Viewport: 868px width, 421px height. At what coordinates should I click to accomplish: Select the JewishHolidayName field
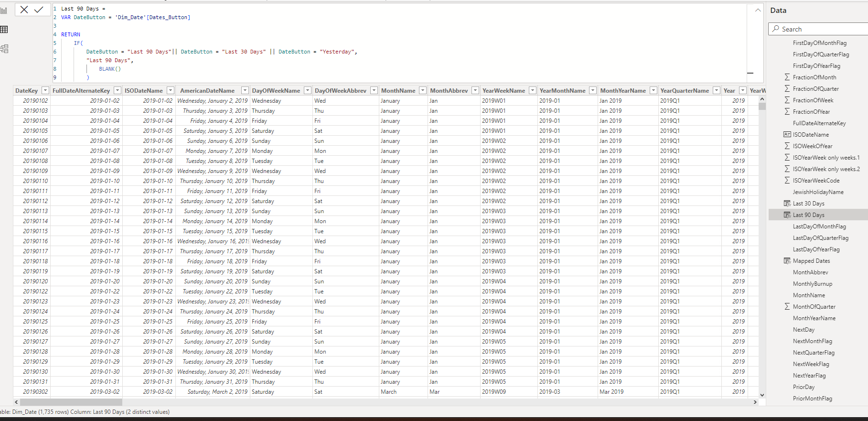pos(818,192)
